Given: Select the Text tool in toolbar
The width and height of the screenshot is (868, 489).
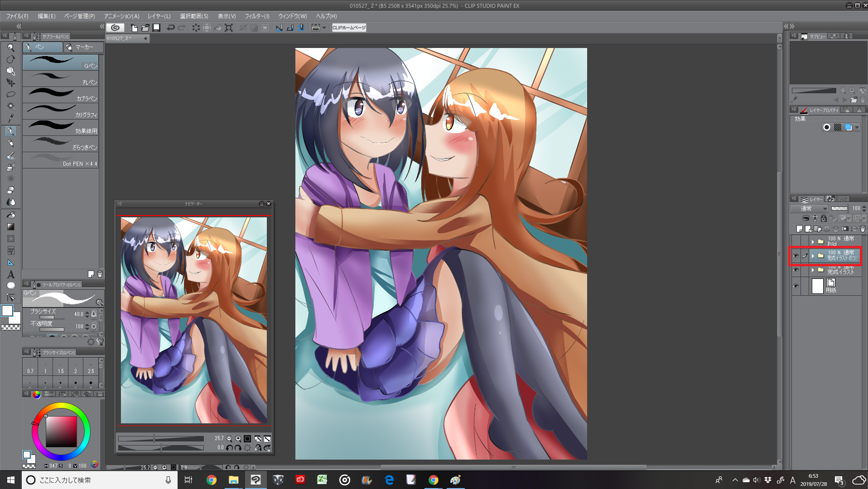Looking at the screenshot, I should (11, 274).
